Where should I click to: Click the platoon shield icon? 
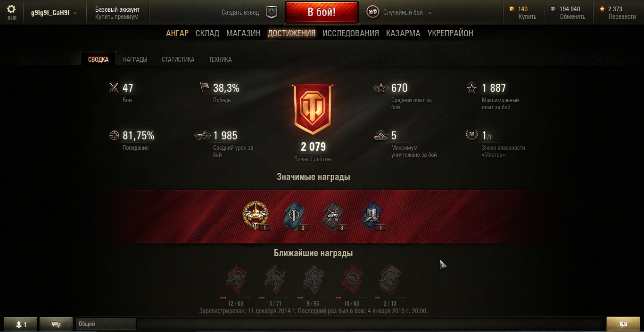click(x=272, y=12)
